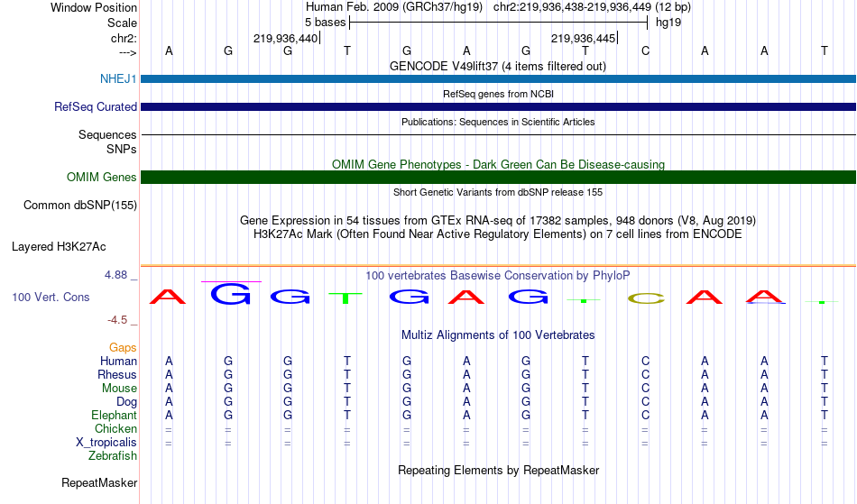Click the Common dbSNP(155) track label
857x504 pixels.
(80, 206)
